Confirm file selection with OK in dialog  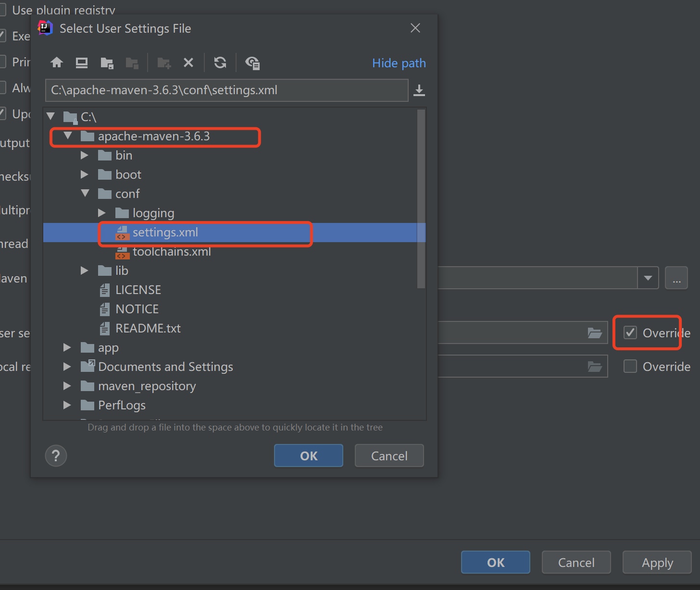click(309, 455)
